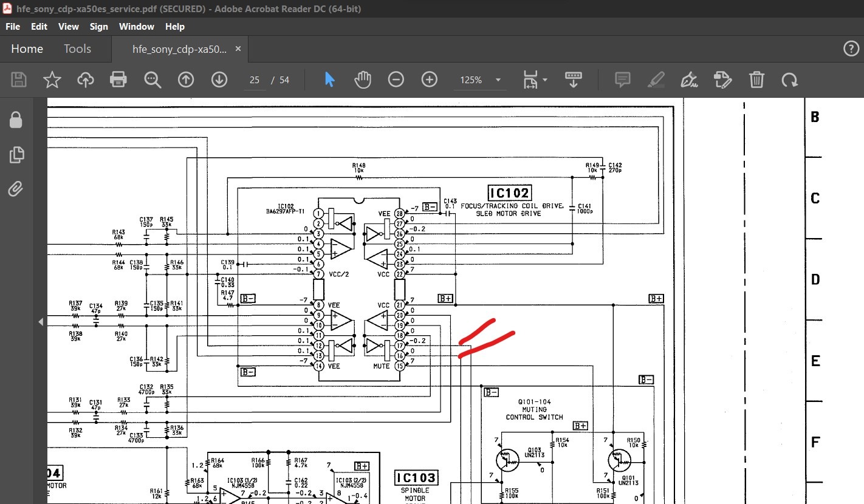Select the hfe_sony_cdp-xa50 document tab
The image size is (864, 504).
click(180, 49)
